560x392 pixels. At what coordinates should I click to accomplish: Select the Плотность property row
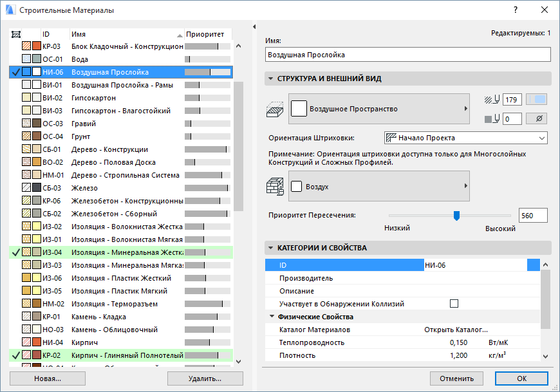tap(402, 355)
